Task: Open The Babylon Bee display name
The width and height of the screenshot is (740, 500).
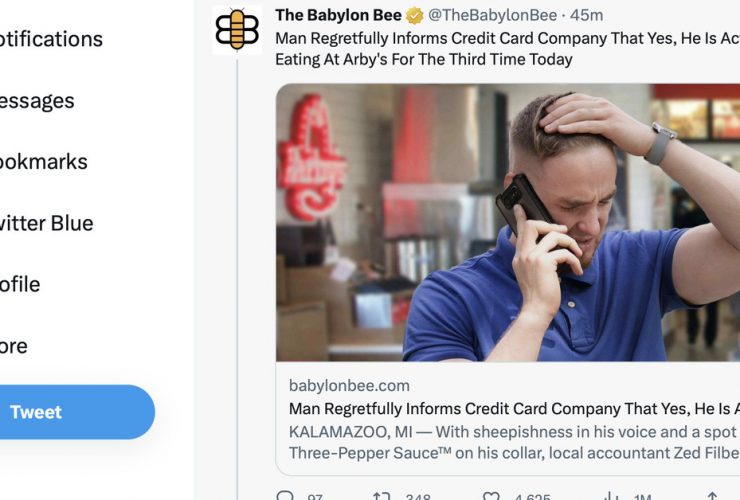Action: coord(338,15)
